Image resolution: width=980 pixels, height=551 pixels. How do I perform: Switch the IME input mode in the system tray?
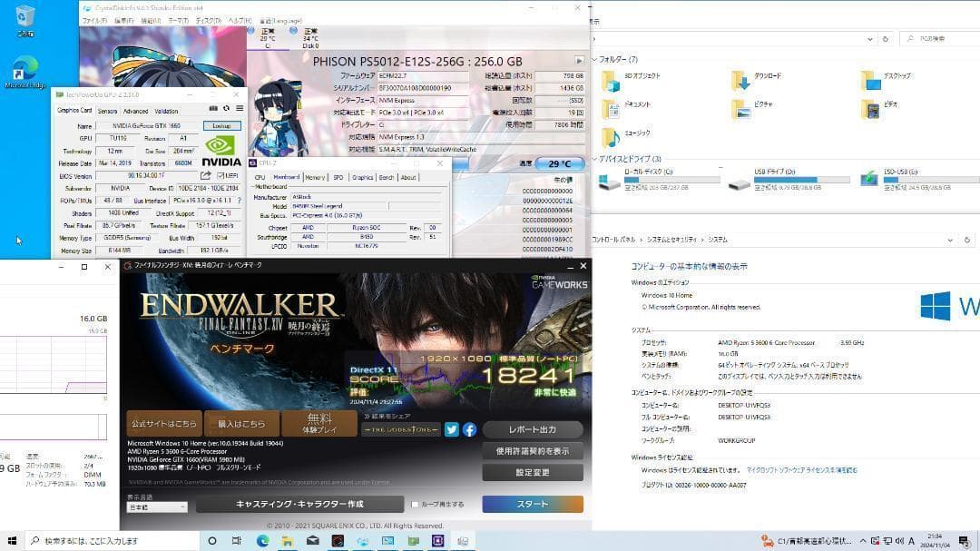[x=911, y=542]
